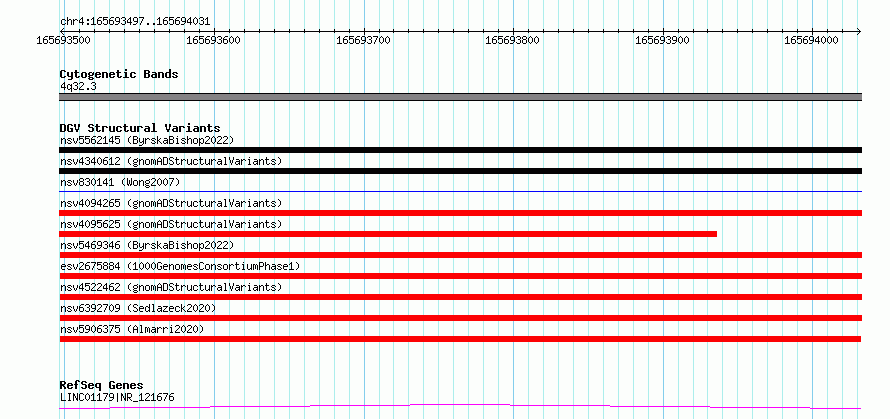Viewport: 890px width, 419px height.
Task: Select the red bar under nsv4094265
Action: click(460, 213)
